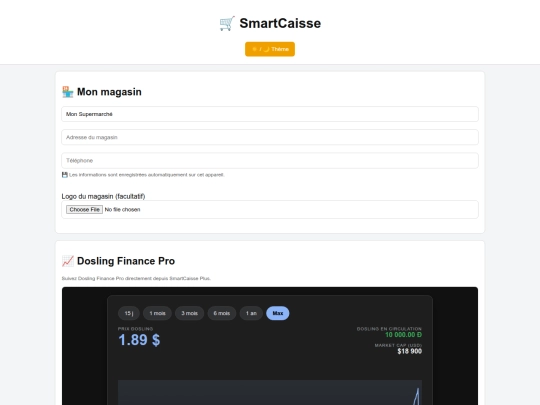
Task: Select the Max chart range
Action: (278, 313)
